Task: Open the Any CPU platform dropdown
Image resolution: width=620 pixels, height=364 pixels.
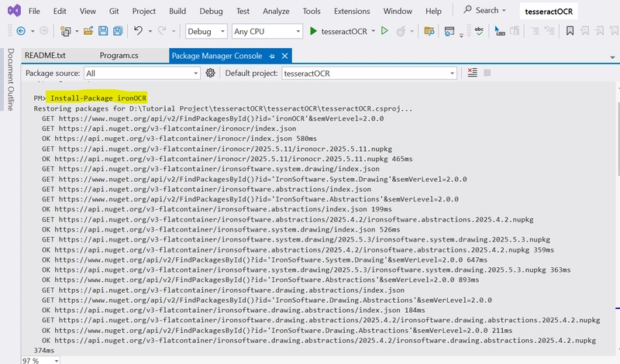Action: (x=267, y=31)
